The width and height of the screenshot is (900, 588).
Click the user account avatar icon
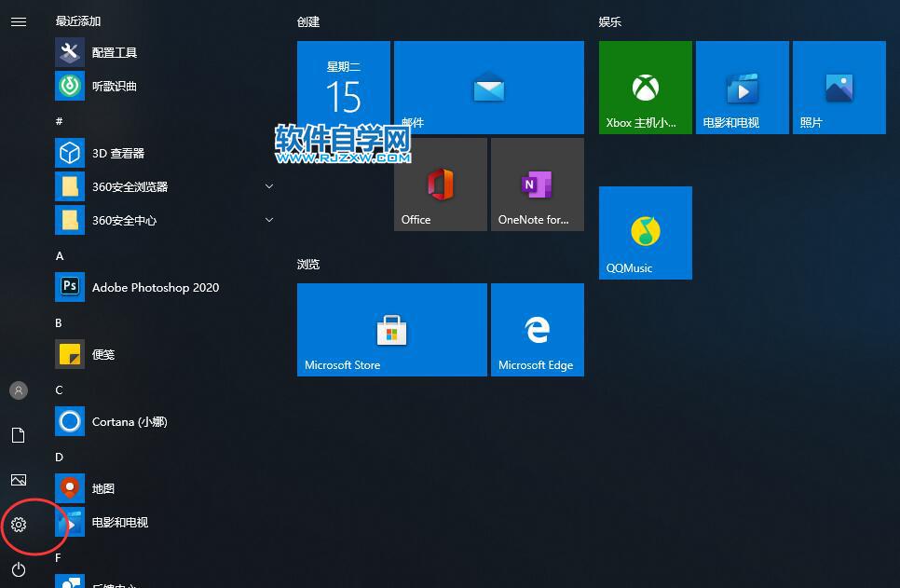pyautogui.click(x=19, y=390)
